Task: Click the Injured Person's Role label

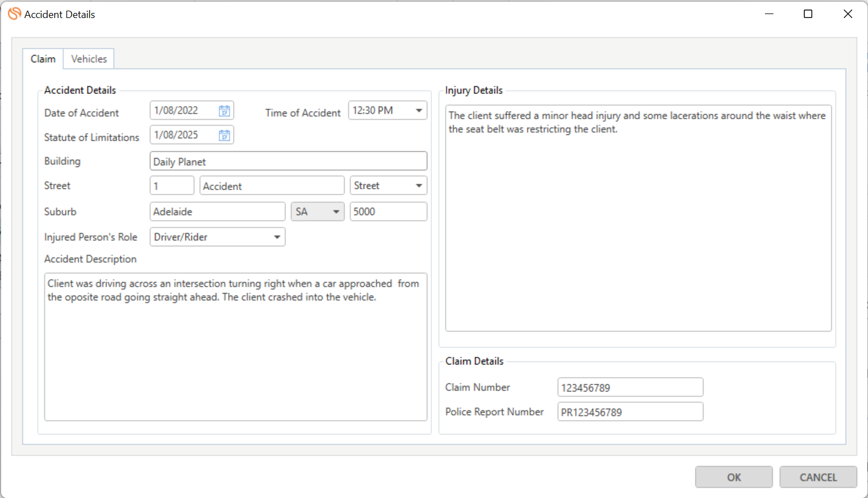Action: click(x=91, y=237)
